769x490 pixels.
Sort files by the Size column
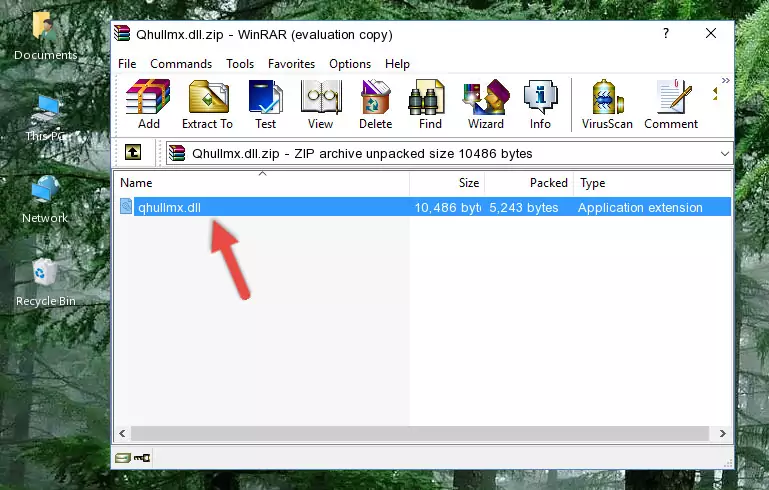(447, 183)
